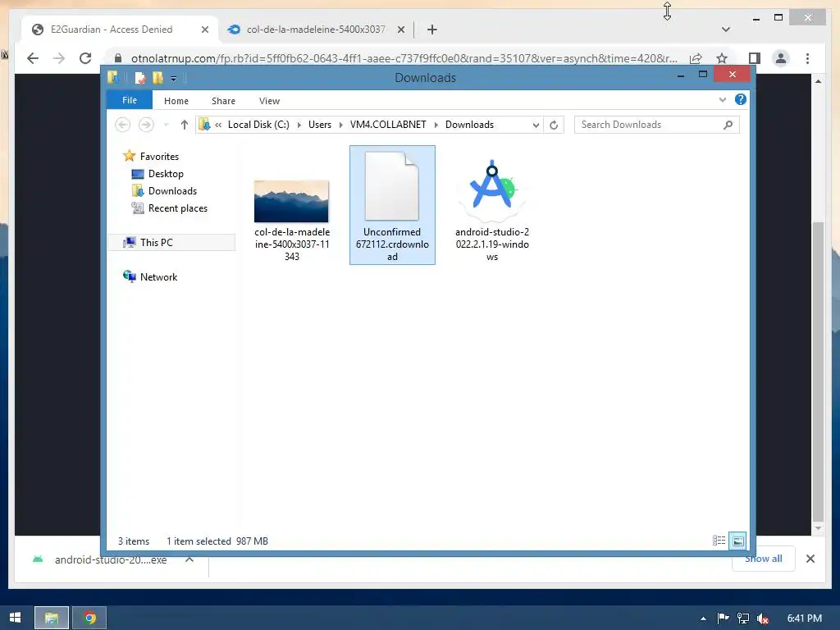Screen dimensions: 840x630
Task: Click the muted volume tray icon
Action: point(763,619)
